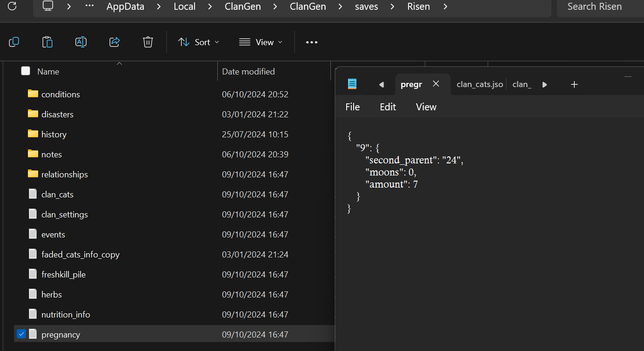
Task: Sort by the Date modified column
Action: [248, 71]
